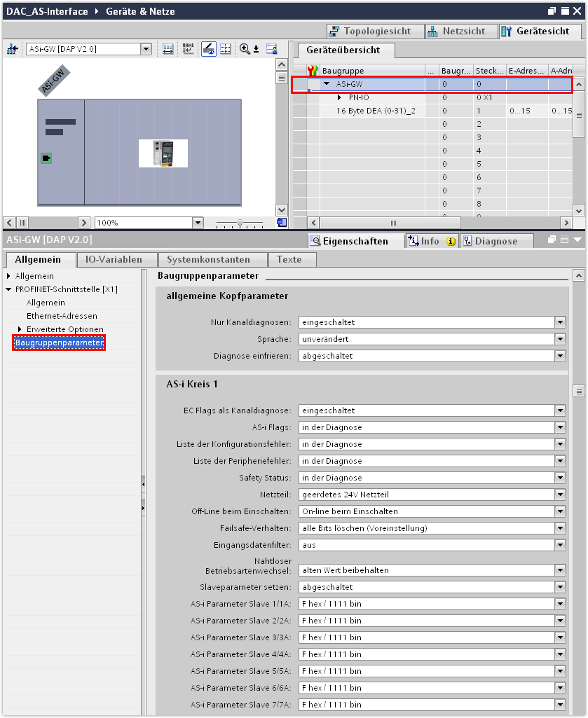Image resolution: width=588 pixels, height=718 pixels.
Task: Click the NAME show module labels icon
Action: [x=188, y=49]
